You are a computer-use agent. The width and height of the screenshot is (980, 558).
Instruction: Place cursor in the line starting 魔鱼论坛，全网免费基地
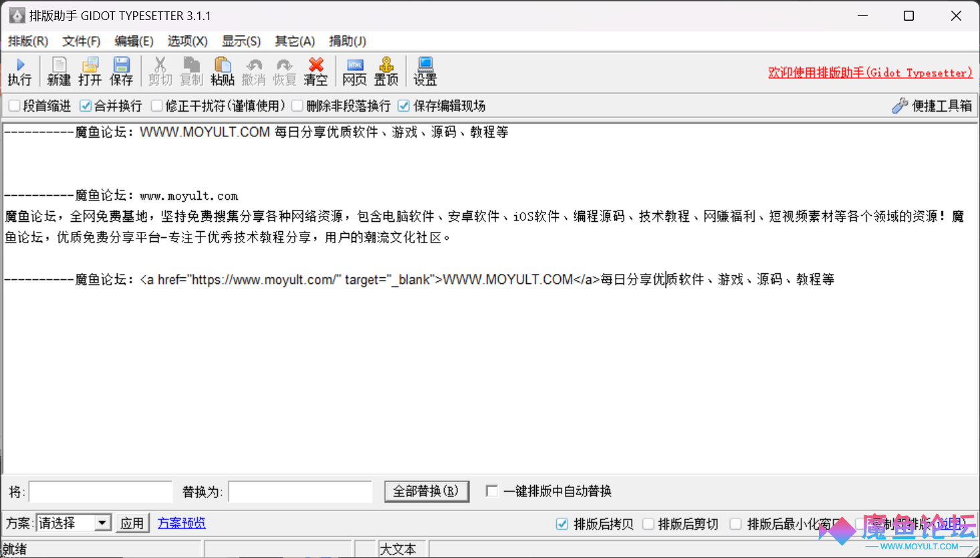click(484, 217)
